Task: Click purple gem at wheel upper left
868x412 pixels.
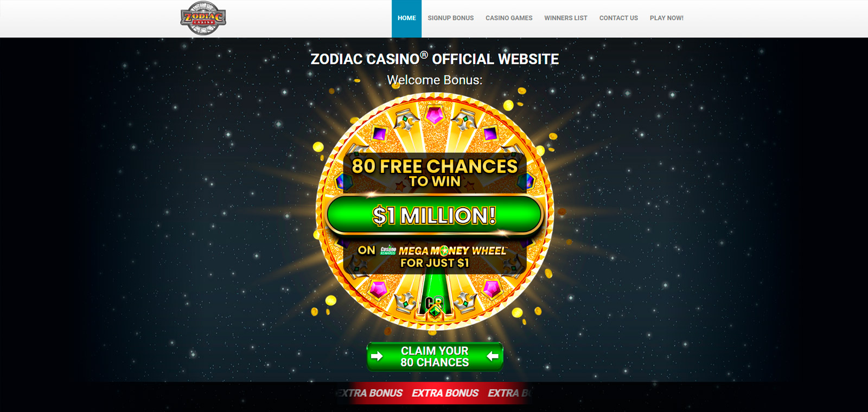Action: (x=379, y=133)
